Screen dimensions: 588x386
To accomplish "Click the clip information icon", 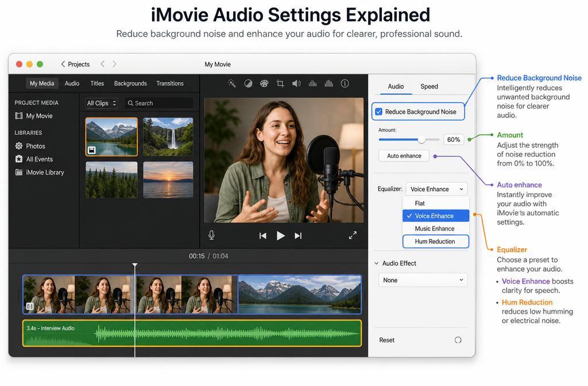I will click(x=345, y=83).
